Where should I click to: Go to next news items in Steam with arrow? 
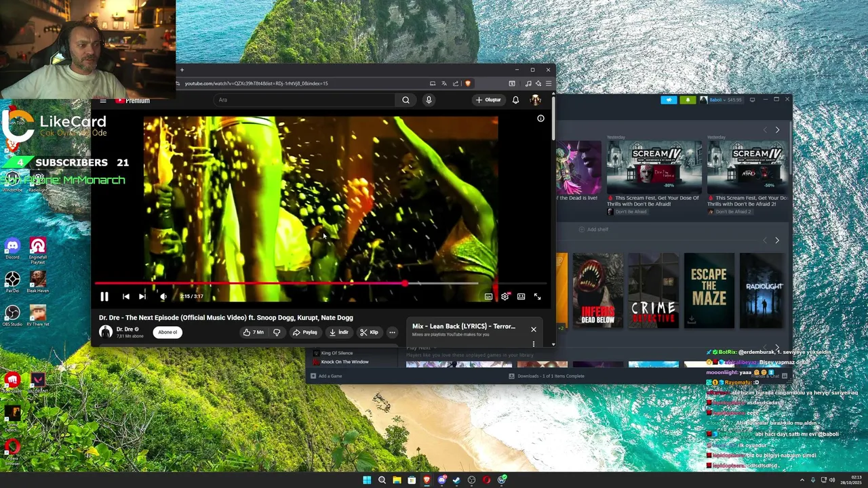click(777, 129)
